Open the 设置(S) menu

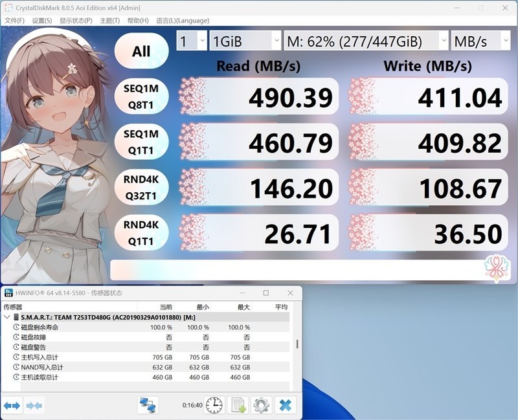(x=42, y=21)
